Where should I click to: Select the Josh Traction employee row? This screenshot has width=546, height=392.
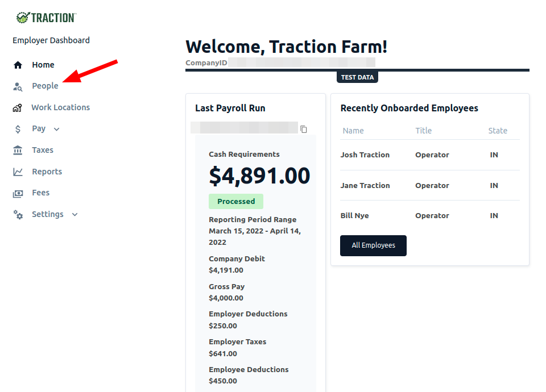pos(430,155)
